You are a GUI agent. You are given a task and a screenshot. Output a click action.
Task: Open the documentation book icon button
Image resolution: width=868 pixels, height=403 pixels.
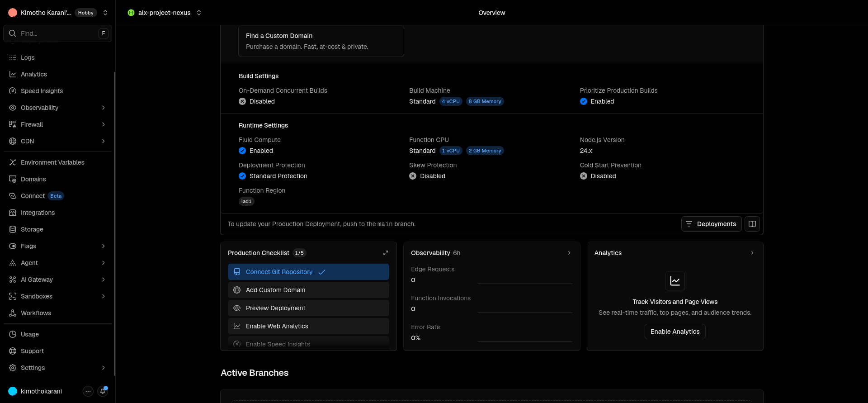pyautogui.click(x=752, y=224)
